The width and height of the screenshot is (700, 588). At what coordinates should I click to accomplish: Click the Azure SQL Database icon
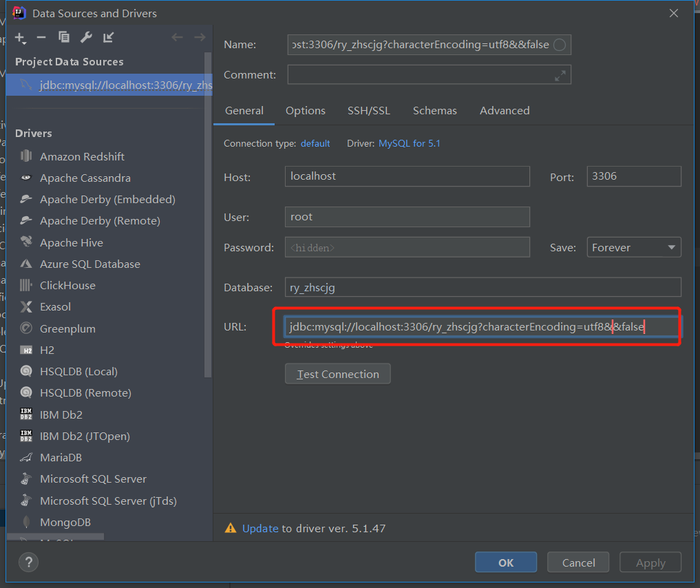[x=26, y=264]
